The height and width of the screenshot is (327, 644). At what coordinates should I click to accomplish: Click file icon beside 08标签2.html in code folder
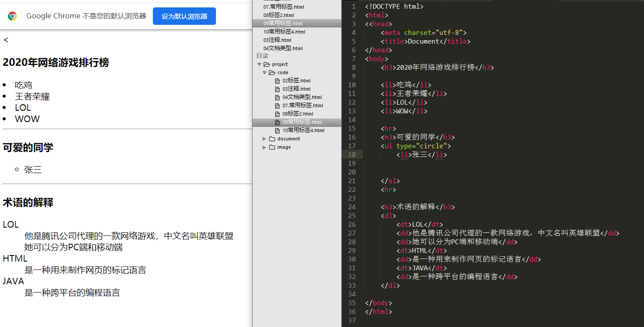point(277,114)
